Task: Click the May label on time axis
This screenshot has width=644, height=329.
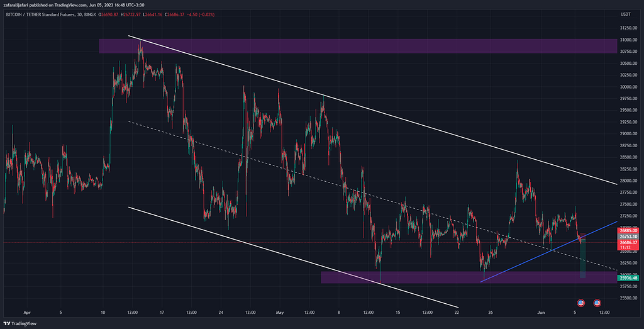Action: [x=280, y=313]
